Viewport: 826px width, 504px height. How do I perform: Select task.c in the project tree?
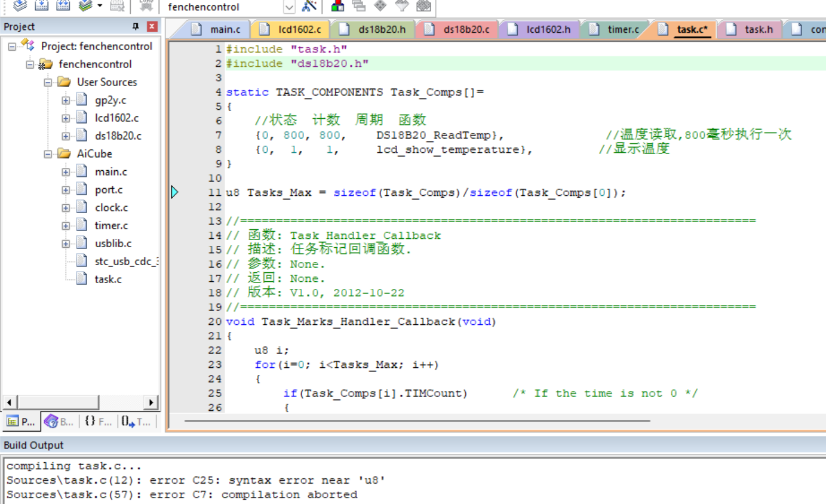coord(108,279)
